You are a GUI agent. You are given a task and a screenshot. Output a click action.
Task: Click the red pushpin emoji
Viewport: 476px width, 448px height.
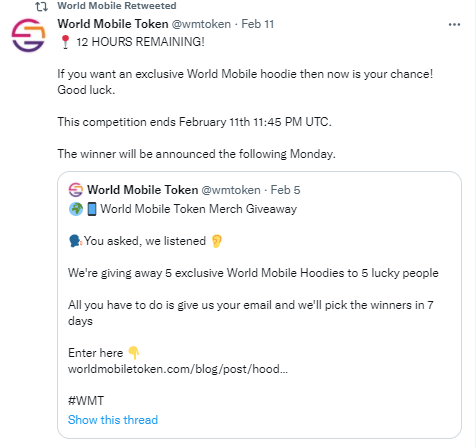click(65, 42)
